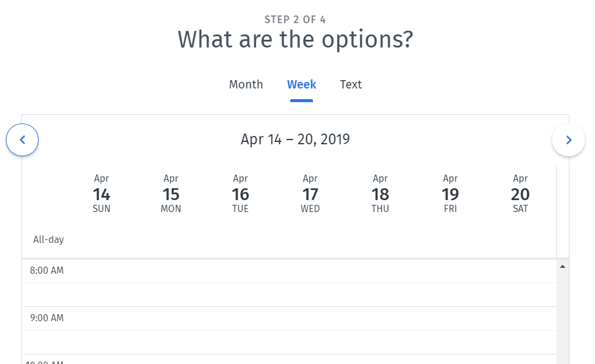Select Apr 18 THU column header

[380, 193]
